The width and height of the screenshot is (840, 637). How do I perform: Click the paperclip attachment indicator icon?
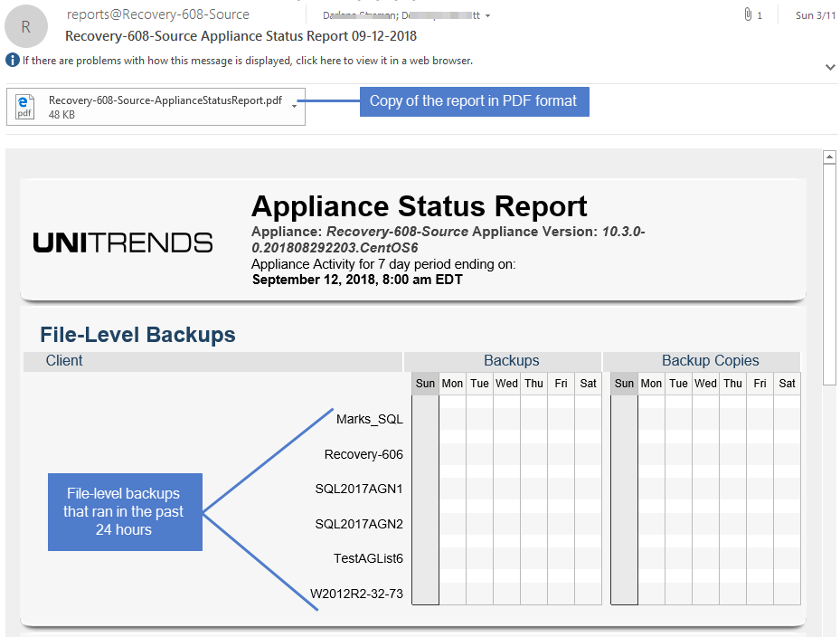(748, 14)
